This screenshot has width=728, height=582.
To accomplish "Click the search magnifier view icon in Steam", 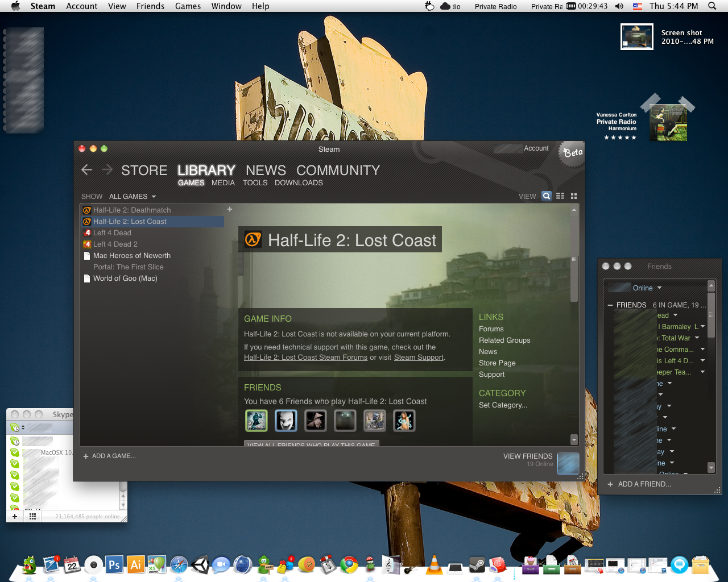I will (x=547, y=196).
